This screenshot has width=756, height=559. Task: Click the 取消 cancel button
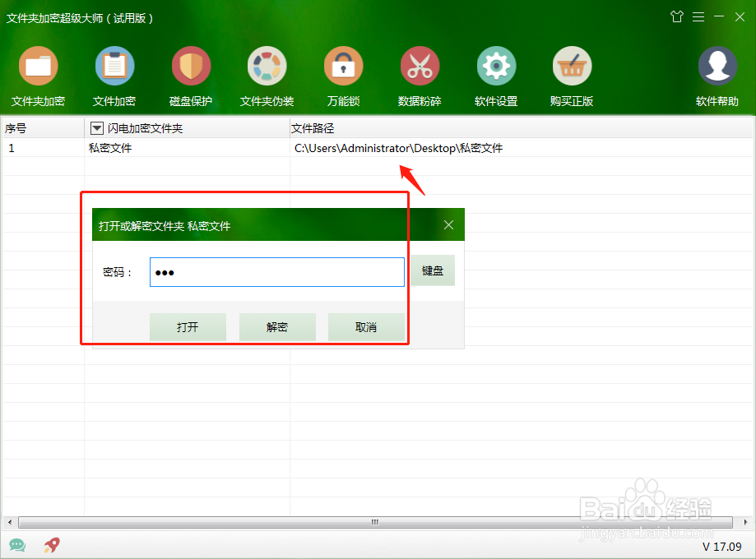(x=366, y=326)
